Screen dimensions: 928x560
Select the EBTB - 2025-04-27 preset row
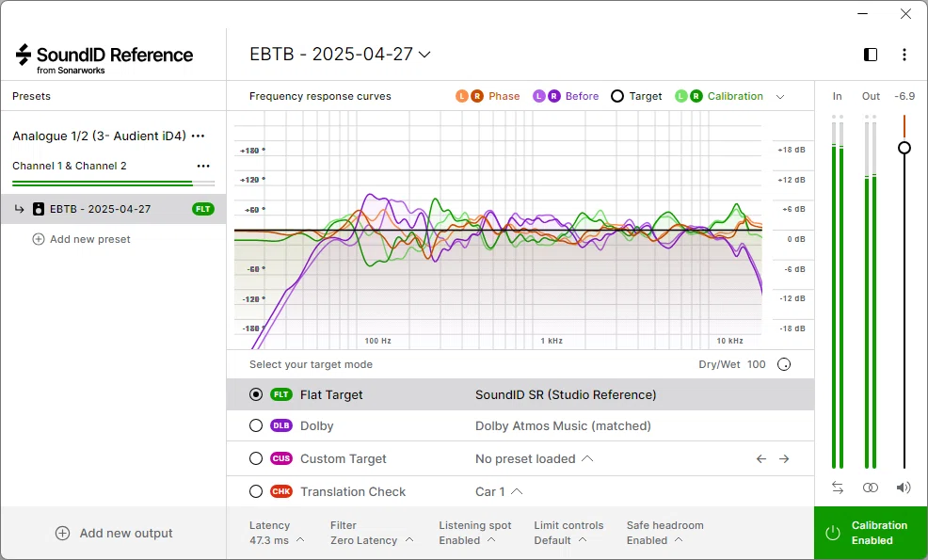[113, 209]
